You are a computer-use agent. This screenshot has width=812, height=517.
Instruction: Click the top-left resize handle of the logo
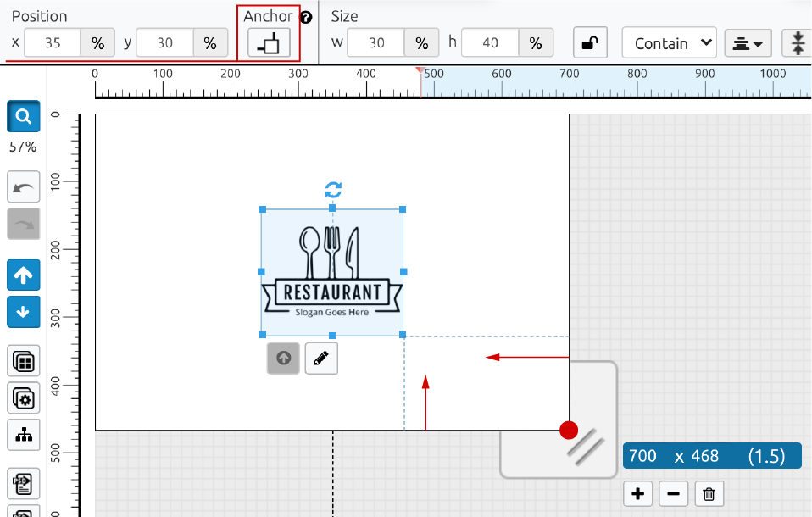[263, 209]
